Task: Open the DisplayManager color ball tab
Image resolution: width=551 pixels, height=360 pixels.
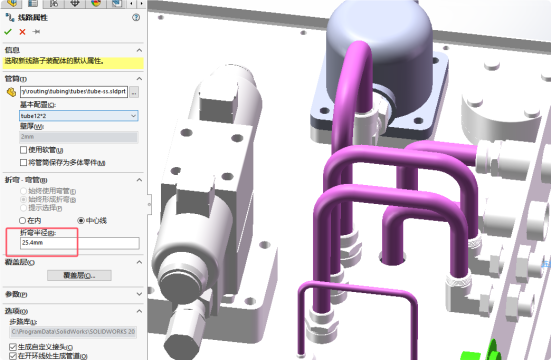Action: click(x=96, y=3)
